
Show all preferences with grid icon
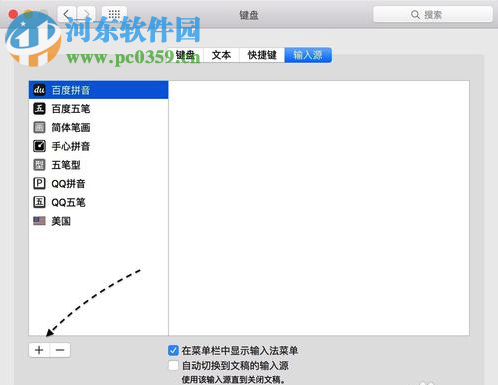pos(114,14)
